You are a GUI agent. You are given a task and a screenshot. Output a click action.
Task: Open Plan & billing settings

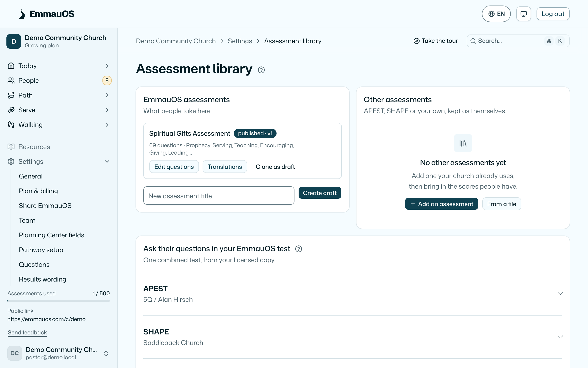[x=38, y=191]
